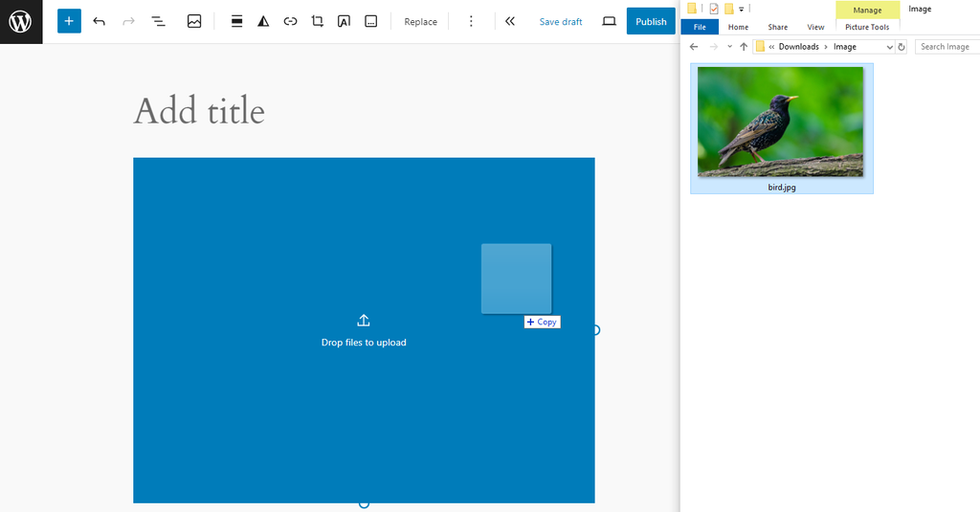Open recent locations dropdown in Explorer

coord(729,47)
